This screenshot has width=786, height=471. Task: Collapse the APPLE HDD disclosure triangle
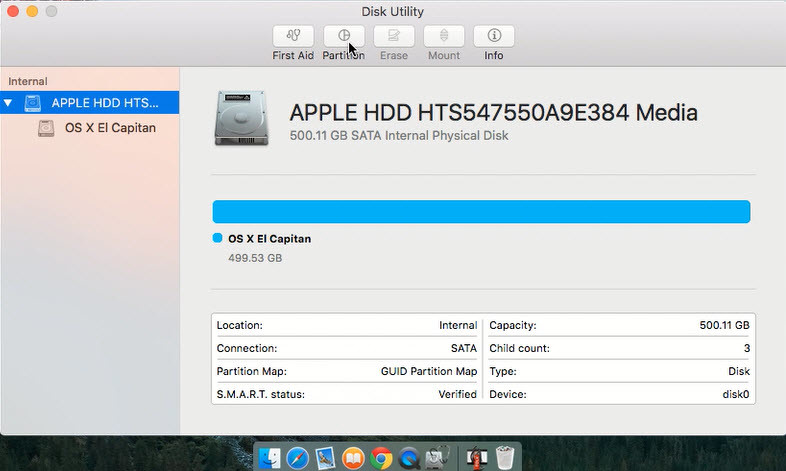(8, 103)
